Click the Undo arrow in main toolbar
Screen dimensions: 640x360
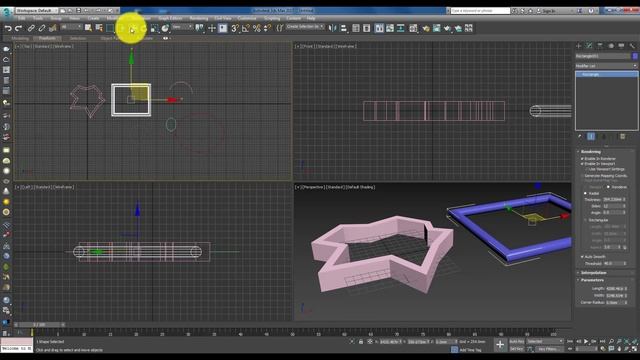(8, 28)
